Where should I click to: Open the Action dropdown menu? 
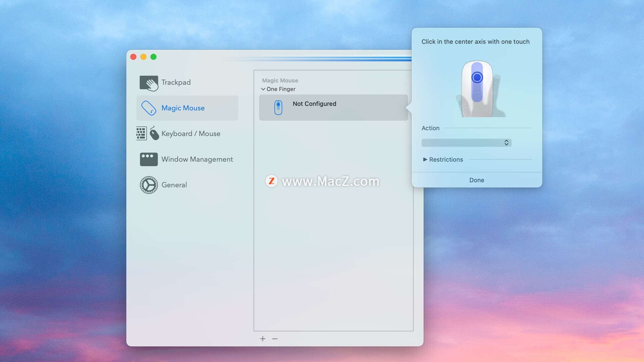466,143
